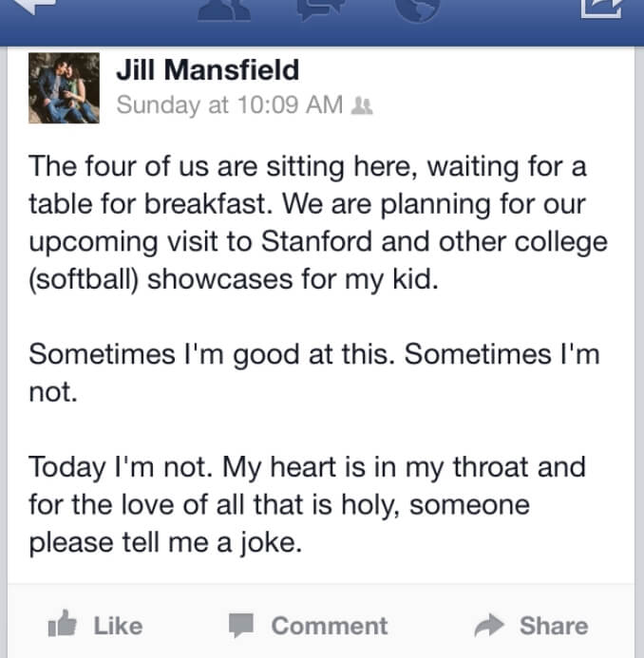Viewport: 644px width, 658px height.
Task: Click the Sunday at 10:09 AM timestamp
Action: [x=230, y=104]
